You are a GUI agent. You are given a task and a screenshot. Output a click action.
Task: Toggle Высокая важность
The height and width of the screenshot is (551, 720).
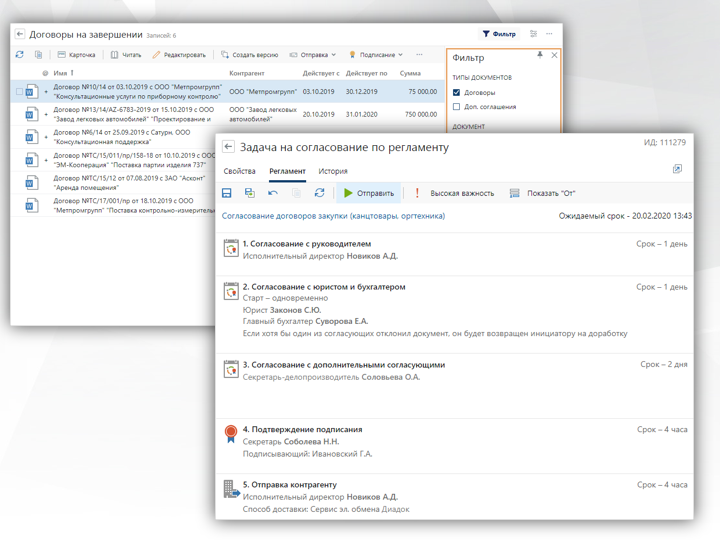point(455,193)
